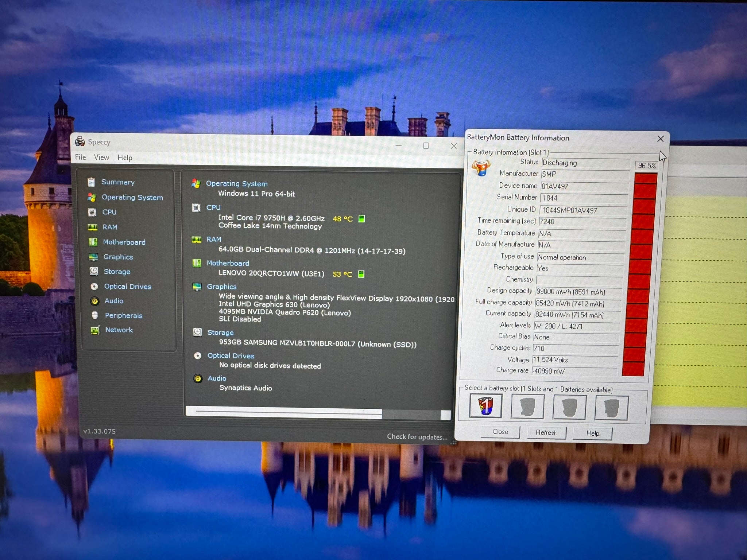Click 953GB SAMSUNG SSD text

[318, 343]
